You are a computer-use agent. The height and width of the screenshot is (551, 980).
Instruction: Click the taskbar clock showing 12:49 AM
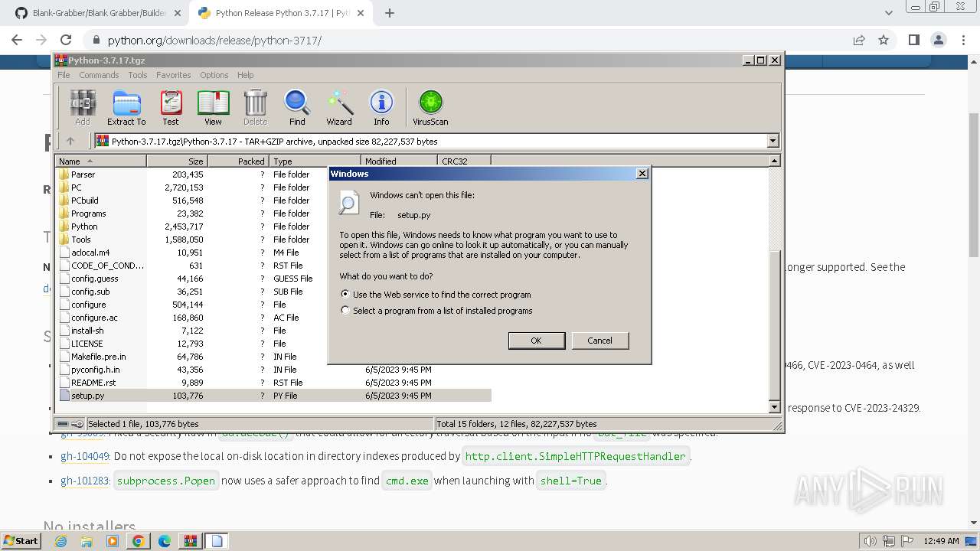coord(941,541)
